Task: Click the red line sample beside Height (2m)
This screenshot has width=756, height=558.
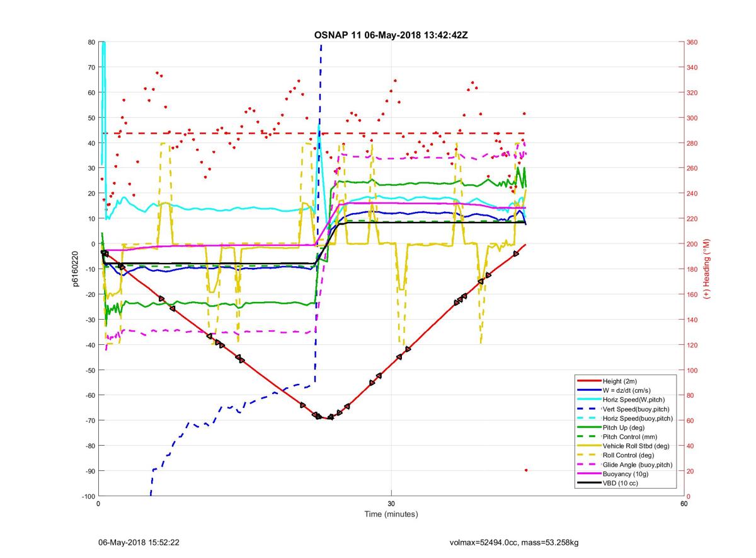Action: coord(588,381)
